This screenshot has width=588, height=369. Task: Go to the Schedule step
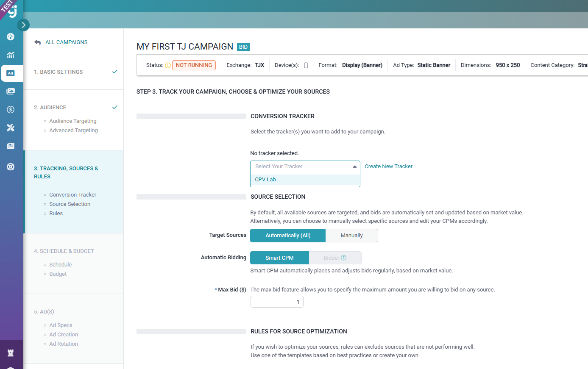click(60, 264)
